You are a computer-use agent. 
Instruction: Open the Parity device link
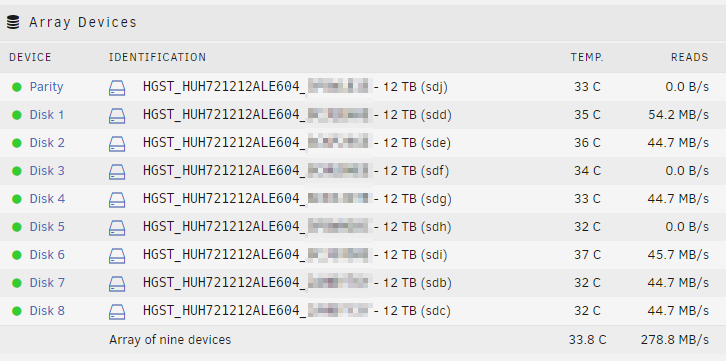[x=46, y=87]
